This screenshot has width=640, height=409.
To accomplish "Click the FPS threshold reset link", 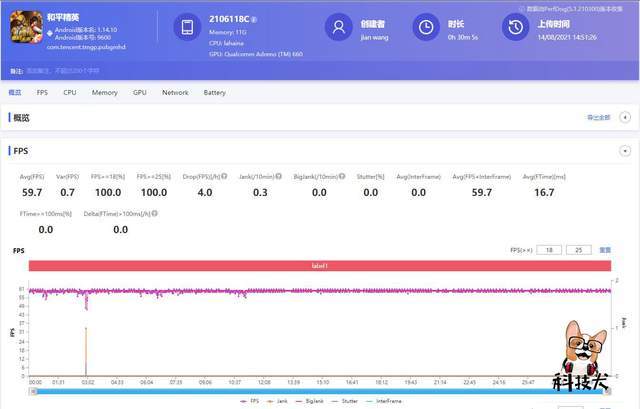I will (x=605, y=250).
